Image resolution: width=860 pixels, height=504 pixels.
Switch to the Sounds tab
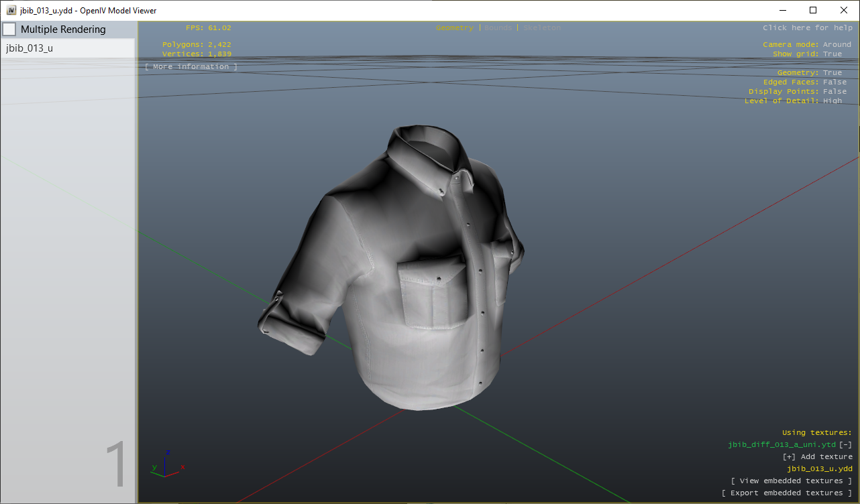tap(498, 27)
